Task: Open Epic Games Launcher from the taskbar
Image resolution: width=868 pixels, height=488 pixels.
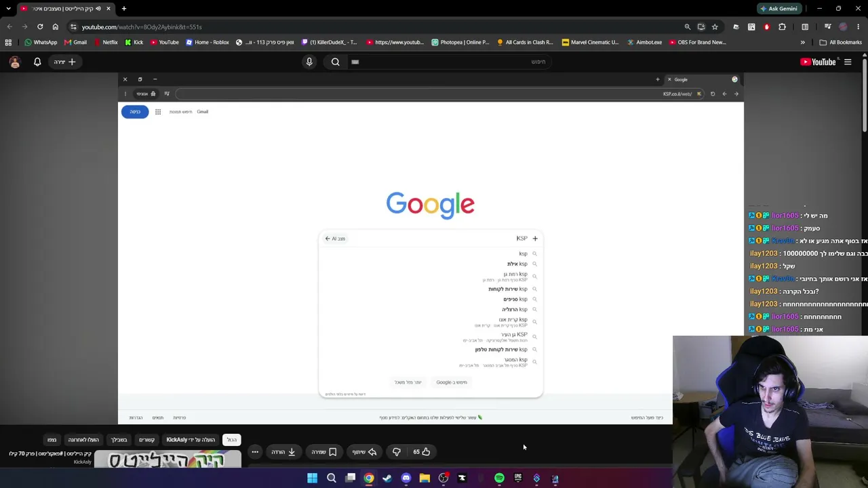Action: pos(518,479)
